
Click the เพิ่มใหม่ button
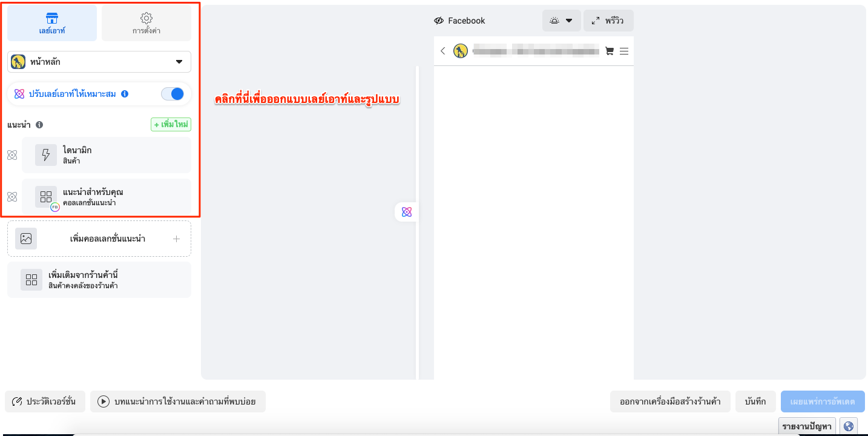[x=171, y=124]
